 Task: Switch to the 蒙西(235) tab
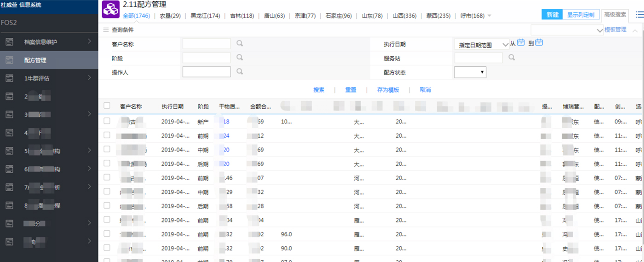click(x=438, y=16)
